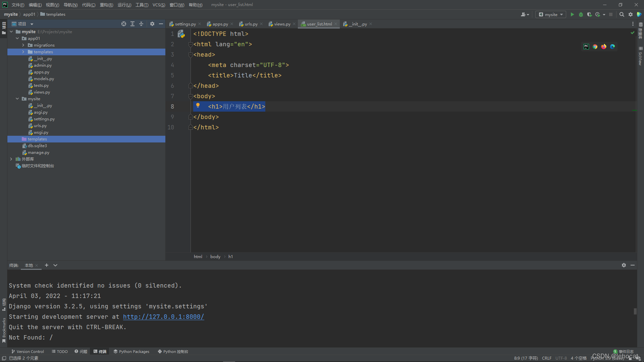Click the yellow lightbulb intention icon
The width and height of the screenshot is (644, 362).
(198, 106)
